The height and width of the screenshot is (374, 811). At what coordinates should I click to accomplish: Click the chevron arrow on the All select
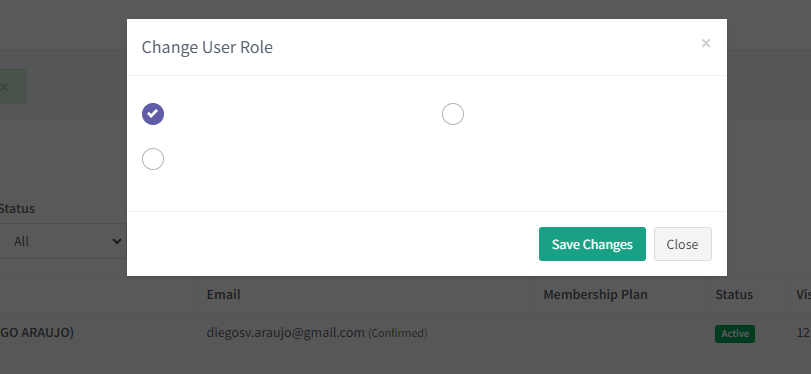pos(117,241)
